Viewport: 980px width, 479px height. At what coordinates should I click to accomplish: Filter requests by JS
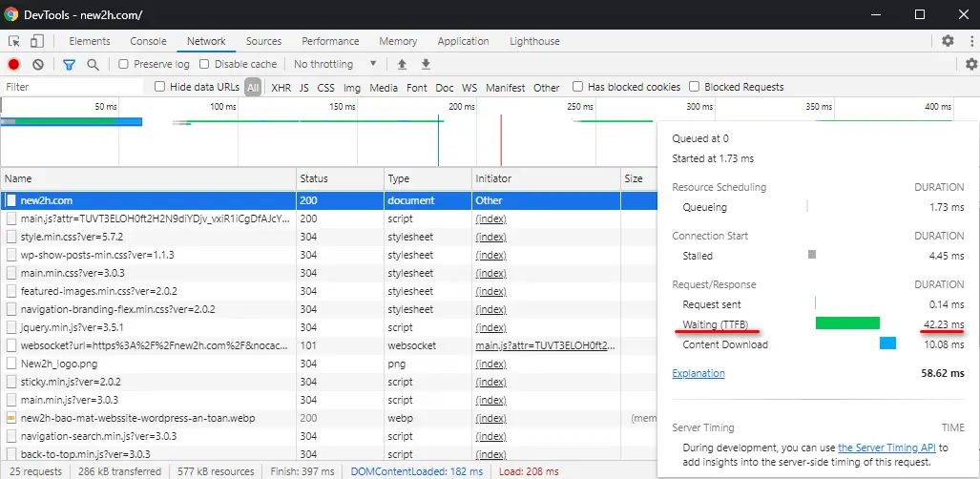coord(303,88)
